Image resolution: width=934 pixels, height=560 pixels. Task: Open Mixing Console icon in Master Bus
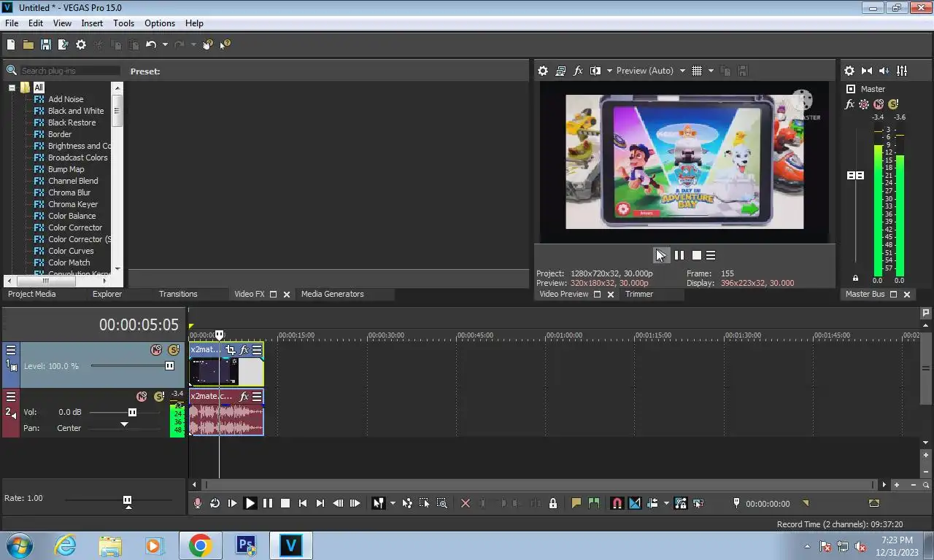tap(902, 71)
